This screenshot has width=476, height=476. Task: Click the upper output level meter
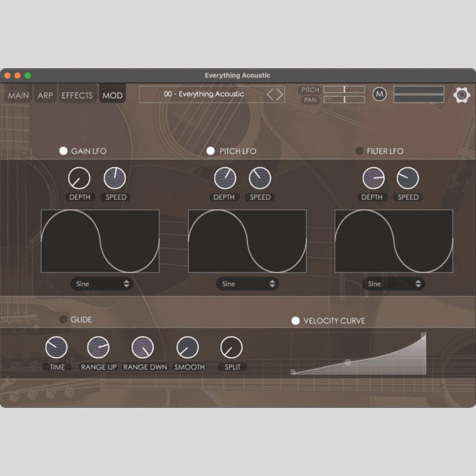(419, 90)
